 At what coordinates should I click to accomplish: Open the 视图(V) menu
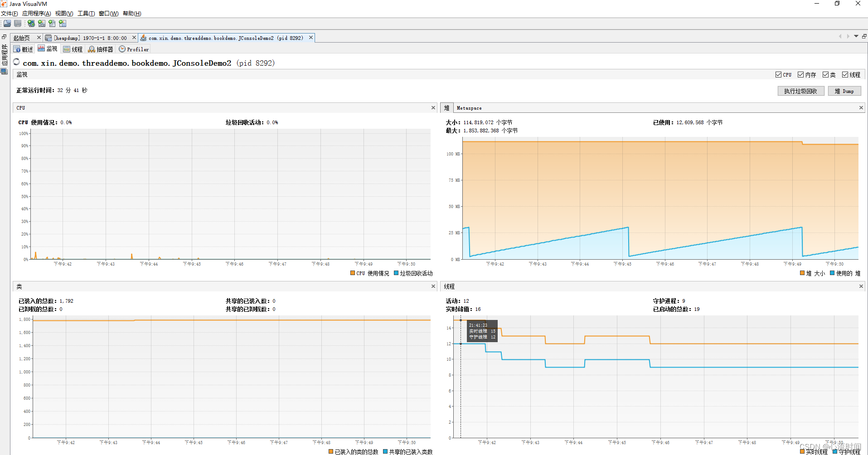click(x=64, y=14)
